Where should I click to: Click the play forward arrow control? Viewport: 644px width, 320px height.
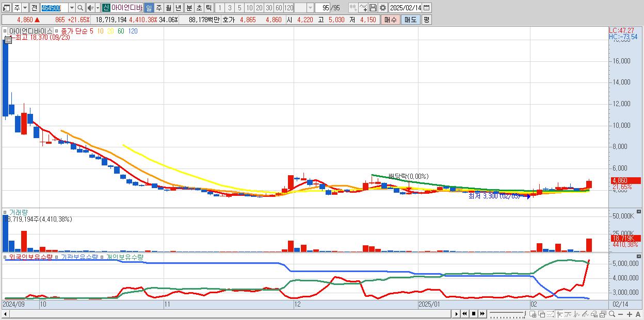pyautogui.click(x=456, y=314)
